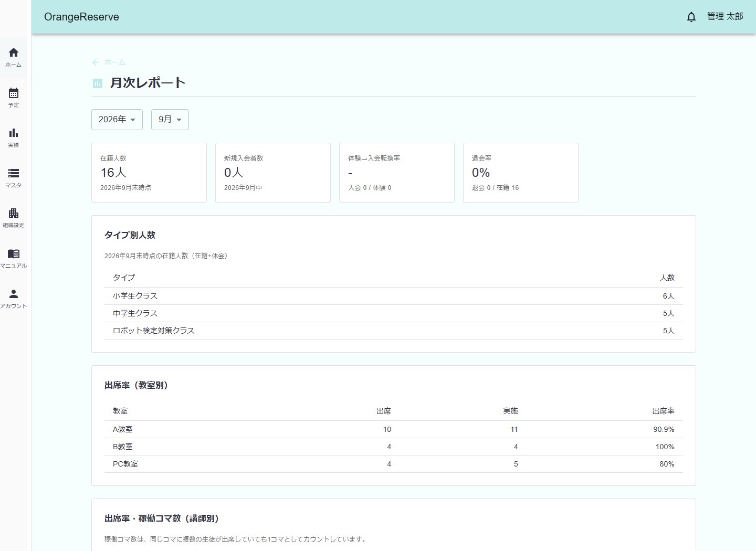The image size is (756, 551).
Task: Select the 在籍人数 16人 card
Action: 149,173
